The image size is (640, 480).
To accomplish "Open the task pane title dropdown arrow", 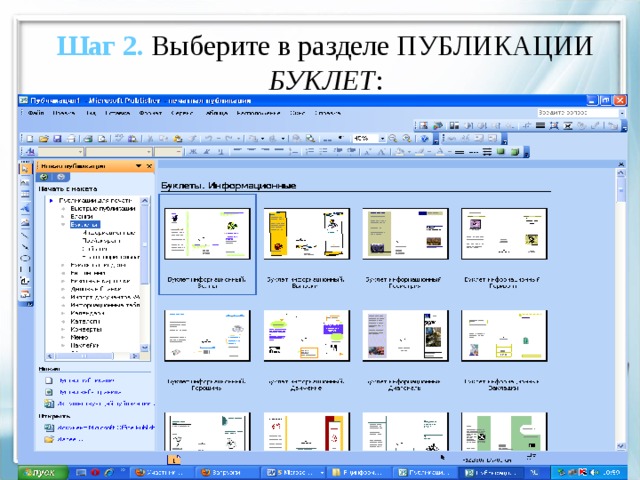I will click(138, 166).
